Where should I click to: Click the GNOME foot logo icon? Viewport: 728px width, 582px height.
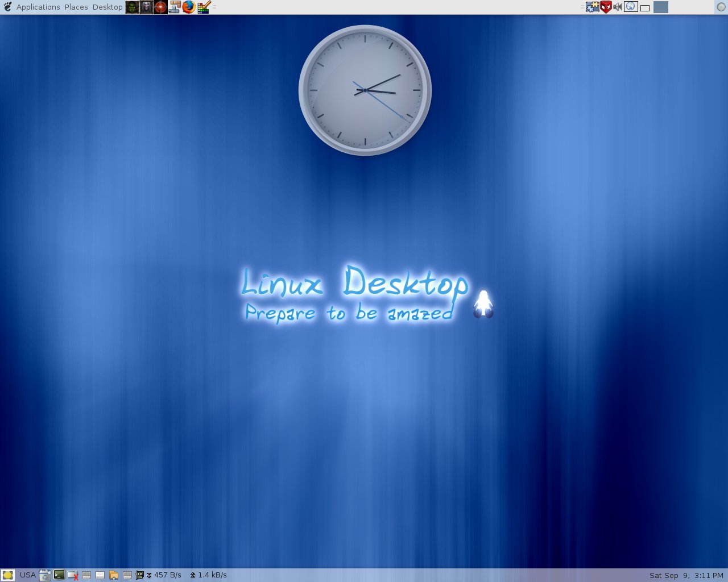tap(8, 7)
